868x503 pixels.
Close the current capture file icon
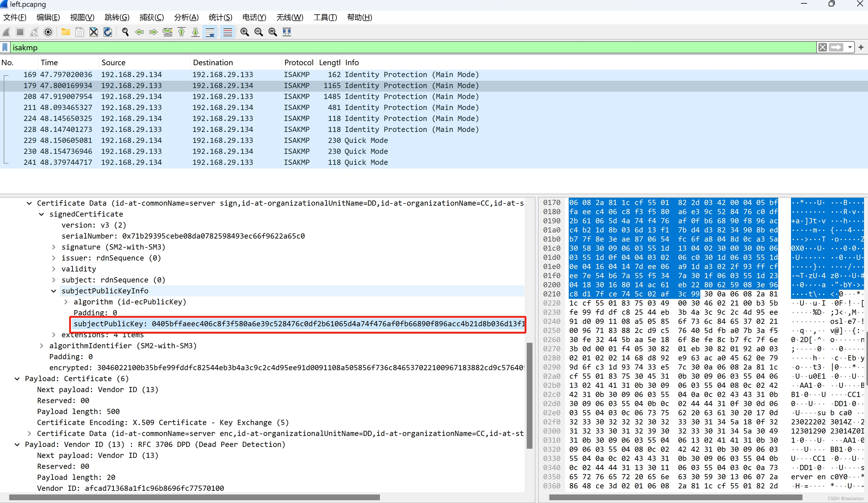[94, 32]
